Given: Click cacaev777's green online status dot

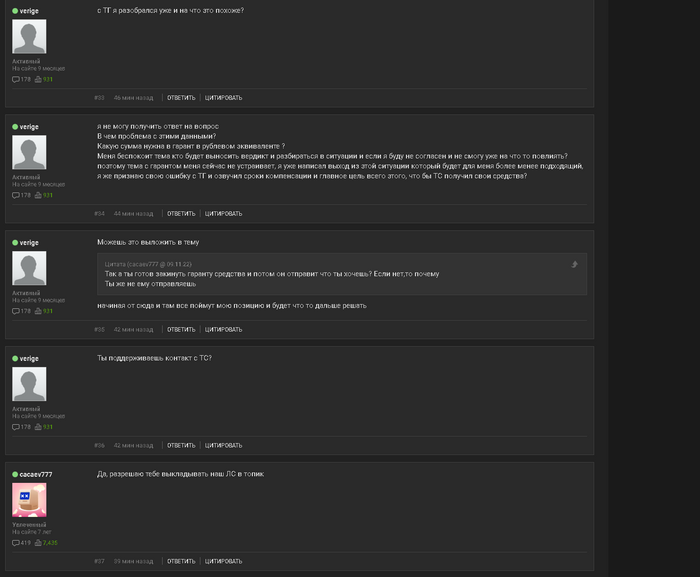Looking at the screenshot, I should point(15,474).
